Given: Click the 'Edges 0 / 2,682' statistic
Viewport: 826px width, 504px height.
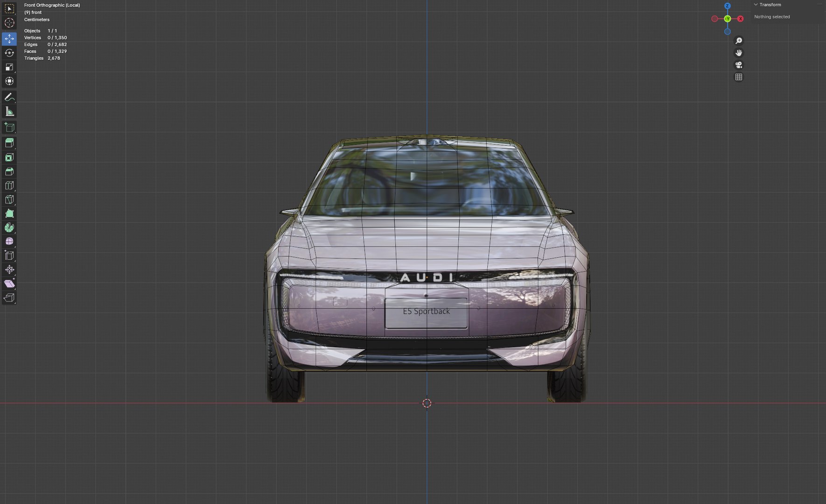Looking at the screenshot, I should pos(45,45).
